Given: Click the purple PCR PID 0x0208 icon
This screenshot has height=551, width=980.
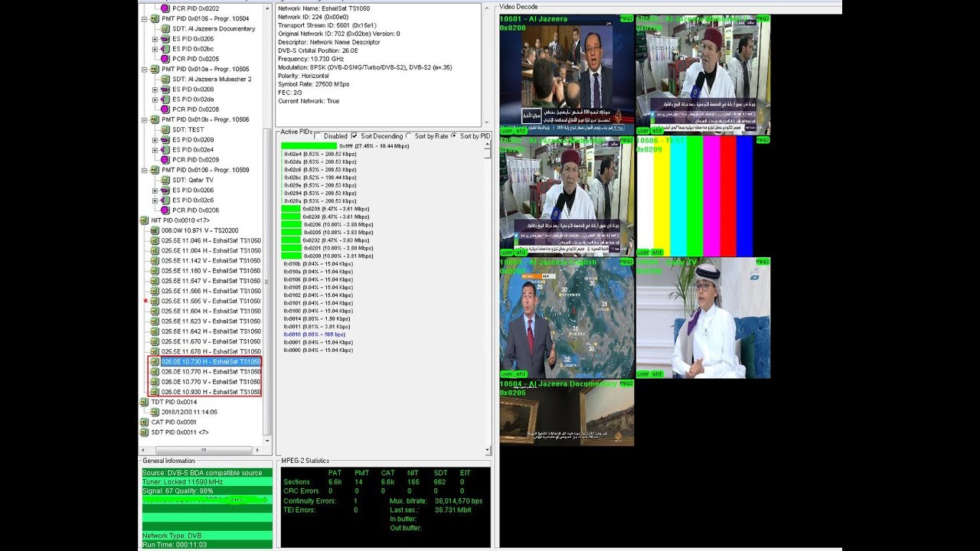Looking at the screenshot, I should coord(165,109).
